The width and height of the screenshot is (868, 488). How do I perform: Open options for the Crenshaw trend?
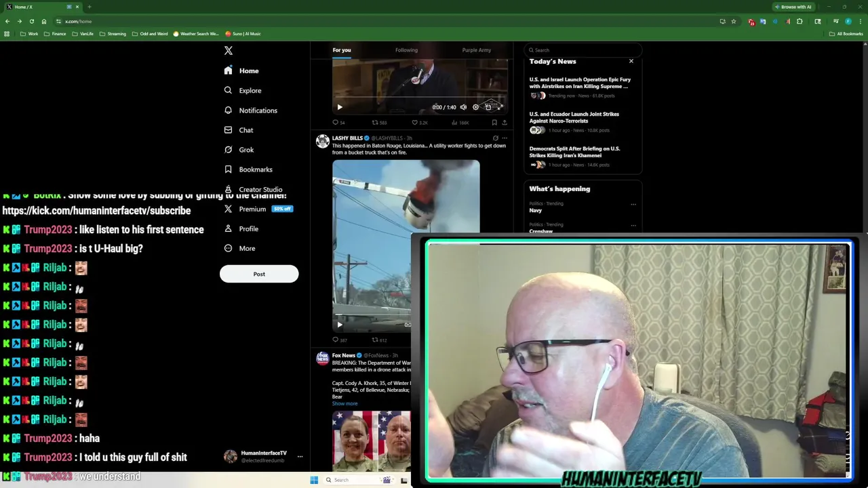[x=633, y=225]
